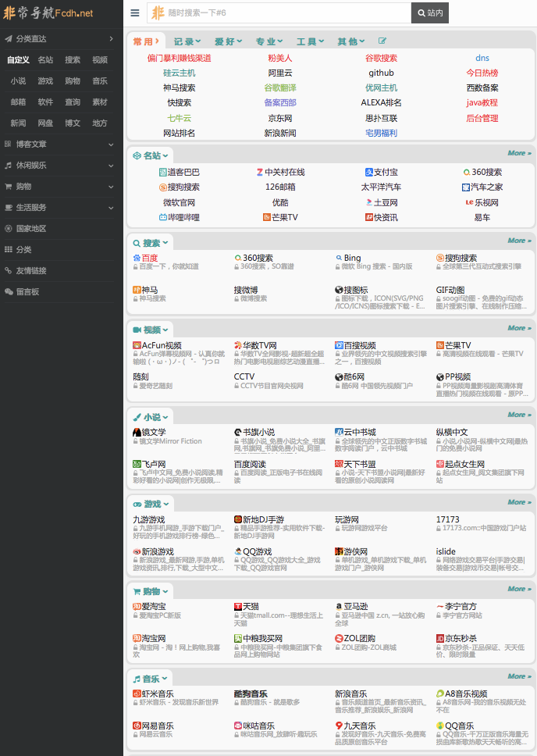This screenshot has height=756, width=537.
Task: Click the 哔哩哔哩 site icon
Action: (163, 217)
